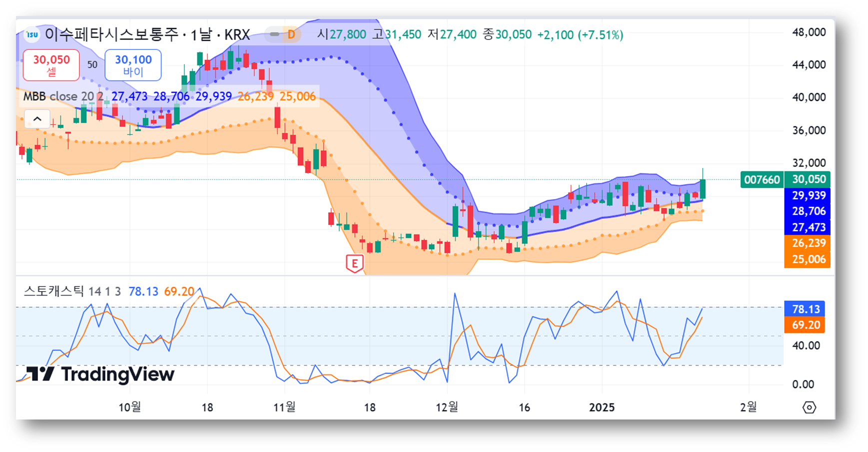Open chart settings with the hexagon gear icon
Image resolution: width=868 pixels, height=452 pixels.
pyautogui.click(x=809, y=407)
